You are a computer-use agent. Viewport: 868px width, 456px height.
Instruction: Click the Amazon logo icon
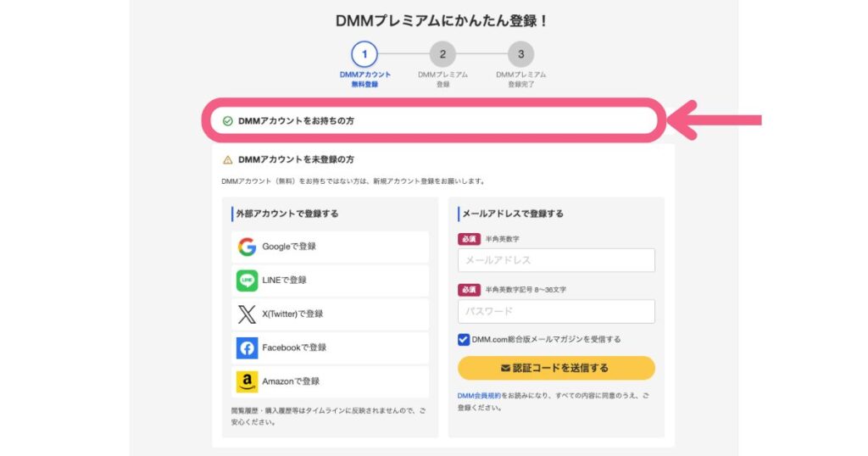tap(247, 382)
